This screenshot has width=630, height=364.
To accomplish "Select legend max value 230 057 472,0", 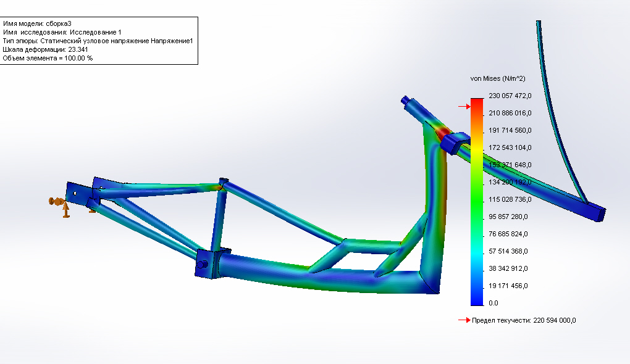I will pos(510,96).
